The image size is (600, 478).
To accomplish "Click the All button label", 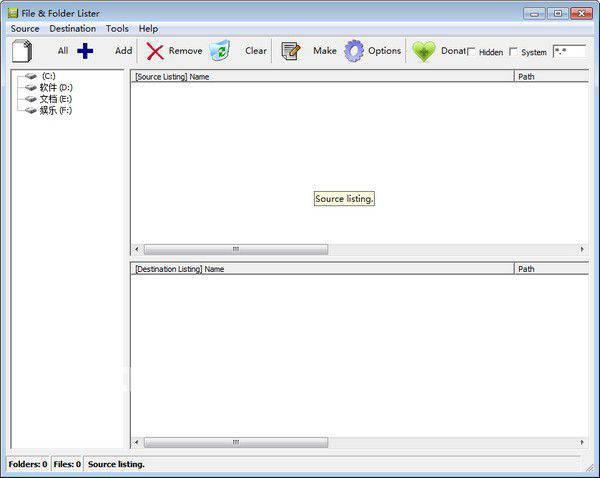I will pyautogui.click(x=63, y=51).
